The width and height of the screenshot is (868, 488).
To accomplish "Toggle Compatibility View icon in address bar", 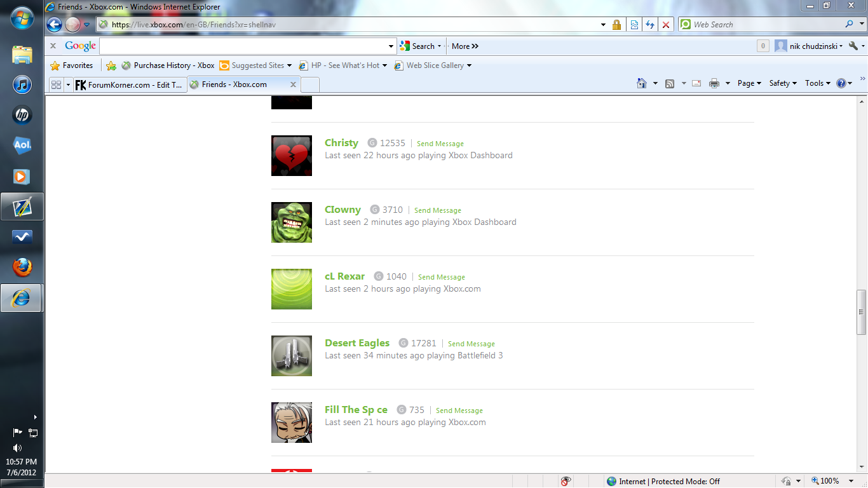I will [634, 25].
